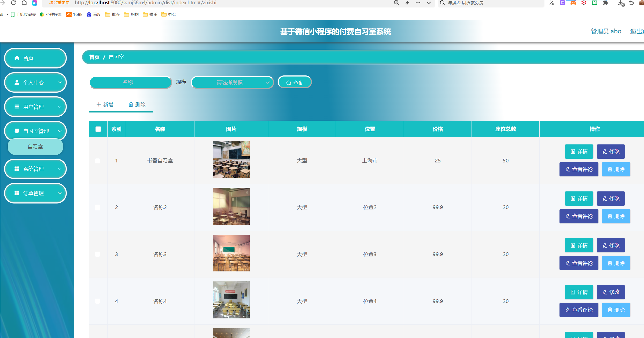Click the 新增 add button
Viewport: 644px width, 338px height.
[105, 104]
